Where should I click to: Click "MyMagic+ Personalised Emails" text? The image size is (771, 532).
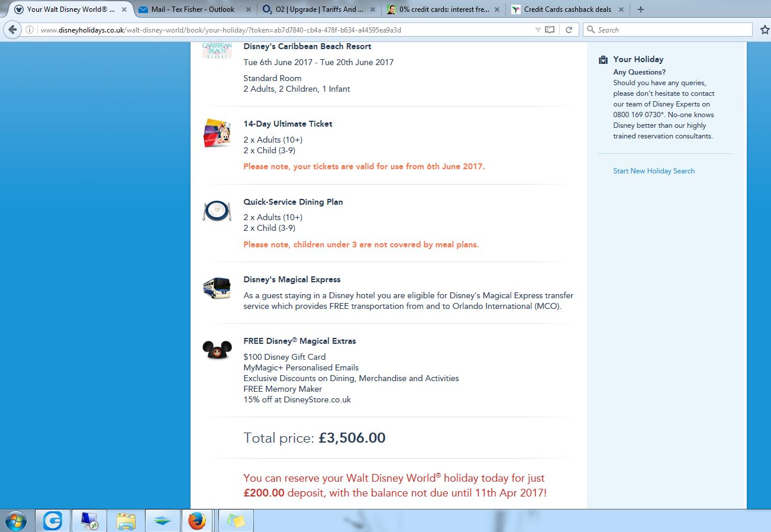tap(301, 367)
